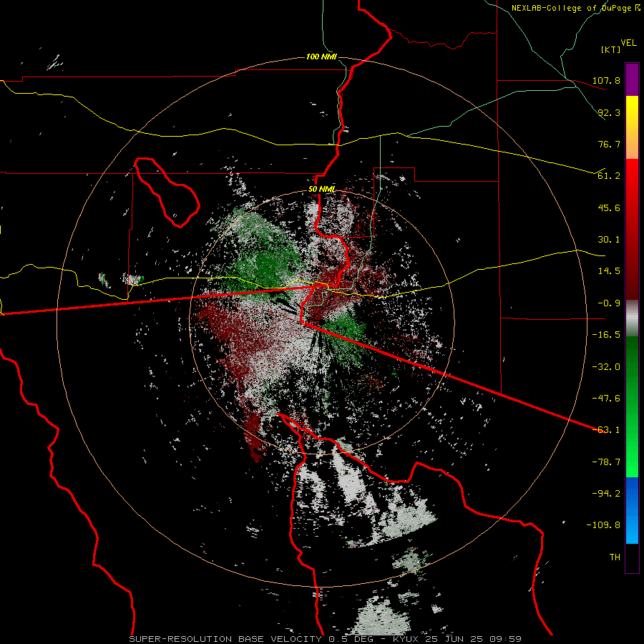Click the 14.5 velocity scale value
The image size is (644, 644).
tap(609, 271)
